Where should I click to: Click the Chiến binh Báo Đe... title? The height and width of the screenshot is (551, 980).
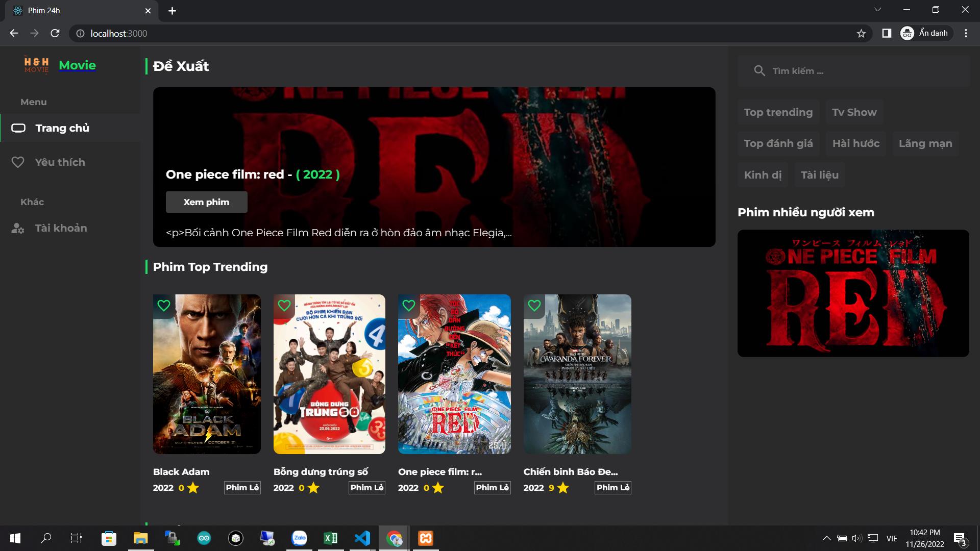point(571,472)
